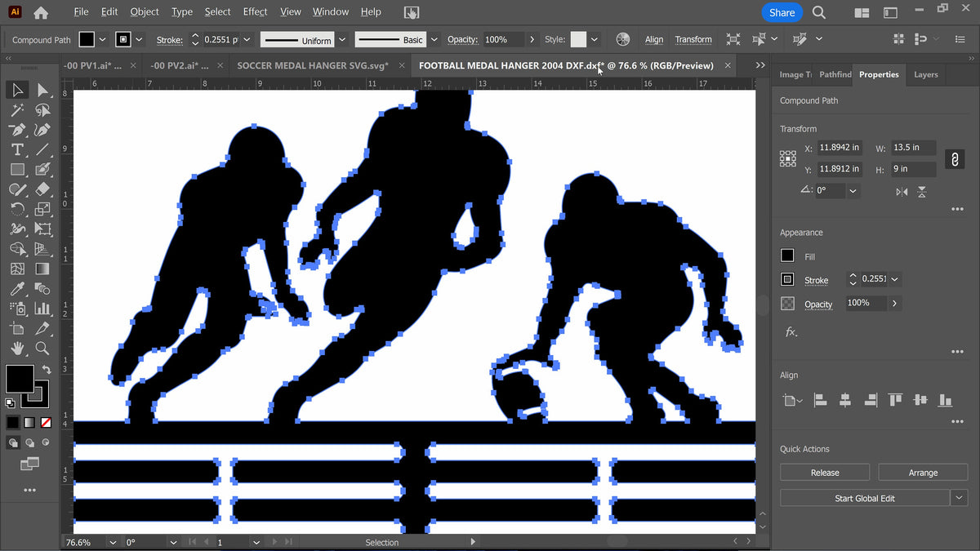Select the Hand tool
980x551 pixels.
17,349
